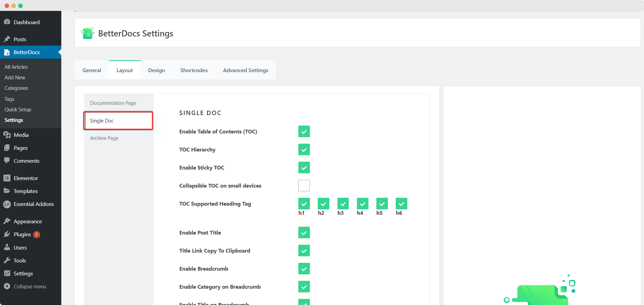Open BetterDocs Categories link
Image resolution: width=644 pixels, height=305 pixels.
click(x=16, y=88)
